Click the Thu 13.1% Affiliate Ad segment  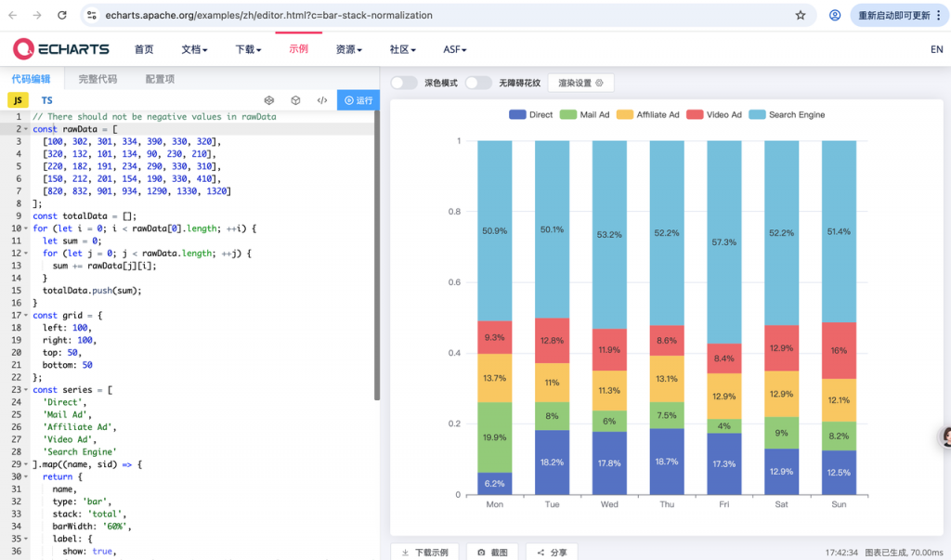coord(667,379)
